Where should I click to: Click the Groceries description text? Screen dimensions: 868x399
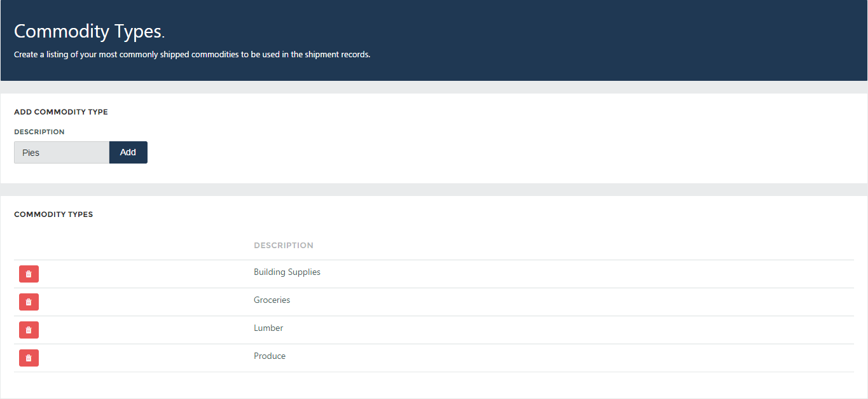(x=272, y=300)
